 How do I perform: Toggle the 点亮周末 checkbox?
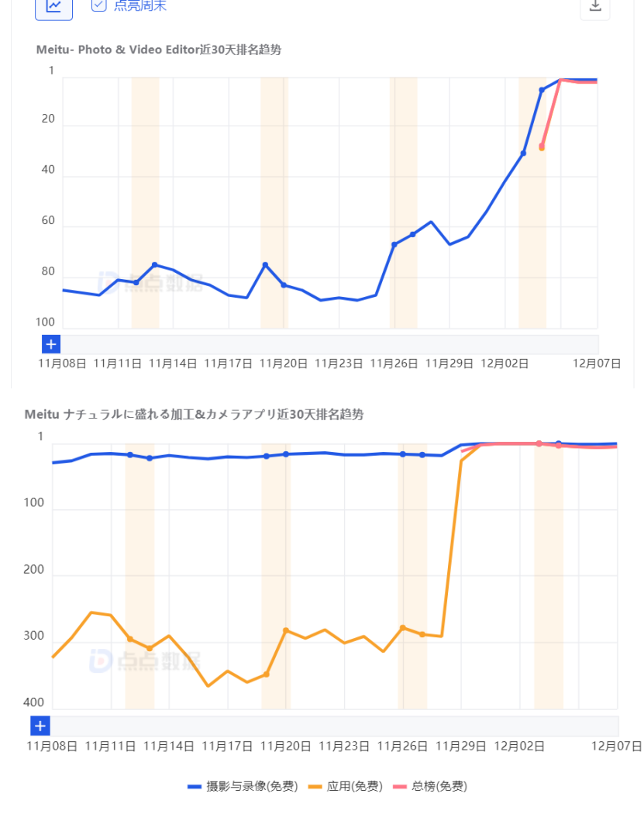pos(98,6)
